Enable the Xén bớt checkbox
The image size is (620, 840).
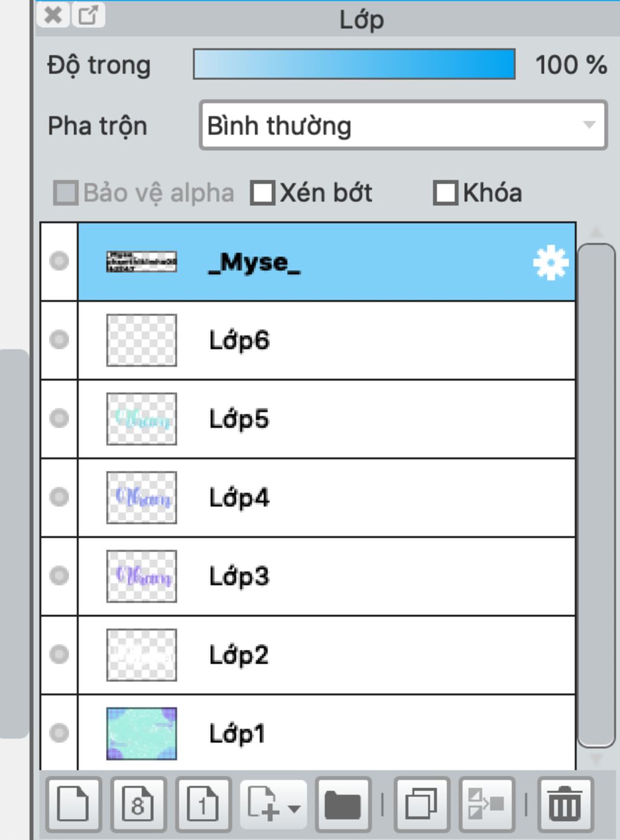(x=263, y=194)
